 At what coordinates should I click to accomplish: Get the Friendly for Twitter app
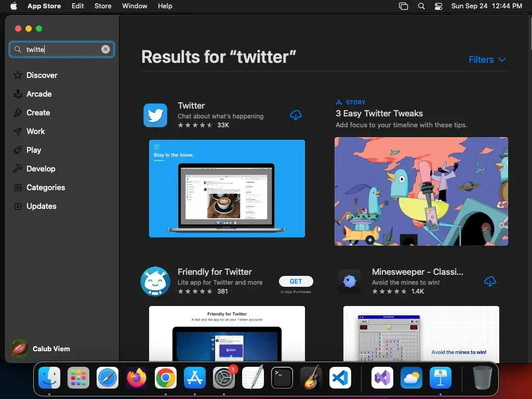pos(296,281)
